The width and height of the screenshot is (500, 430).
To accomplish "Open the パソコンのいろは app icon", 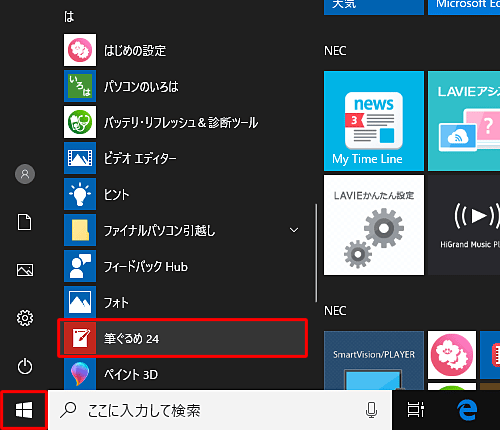I will point(80,86).
